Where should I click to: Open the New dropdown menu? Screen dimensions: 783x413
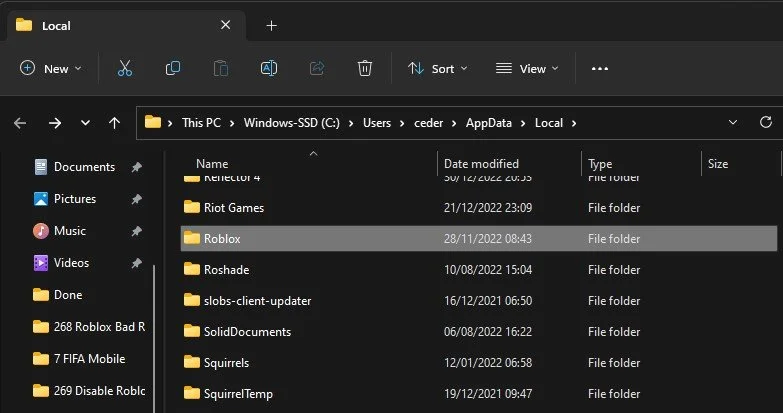coord(50,68)
